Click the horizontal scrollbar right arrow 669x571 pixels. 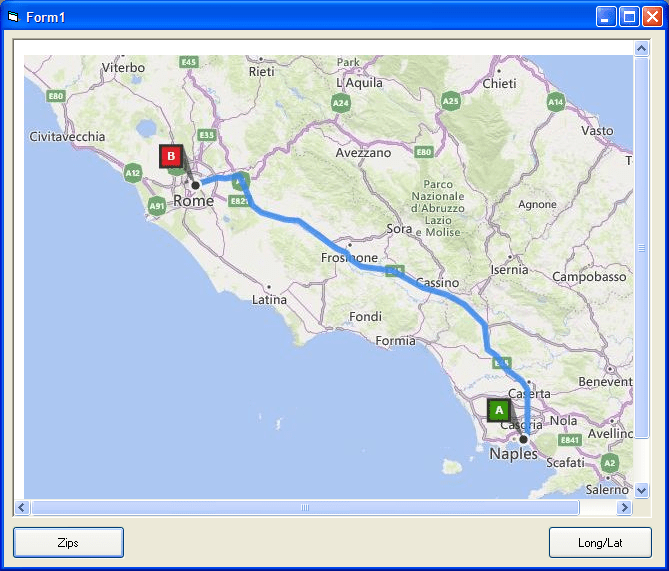click(625, 507)
